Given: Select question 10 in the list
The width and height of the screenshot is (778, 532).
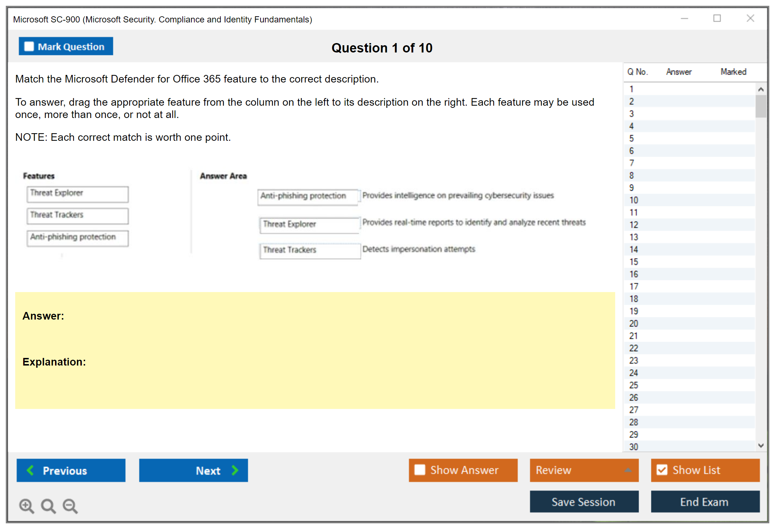Looking at the screenshot, I should (634, 200).
